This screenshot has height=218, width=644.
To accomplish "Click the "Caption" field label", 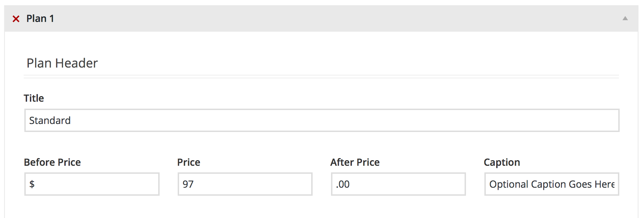I will (501, 162).
